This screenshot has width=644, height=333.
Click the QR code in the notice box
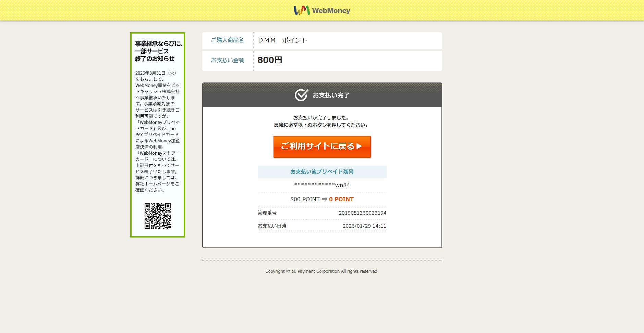click(x=158, y=216)
